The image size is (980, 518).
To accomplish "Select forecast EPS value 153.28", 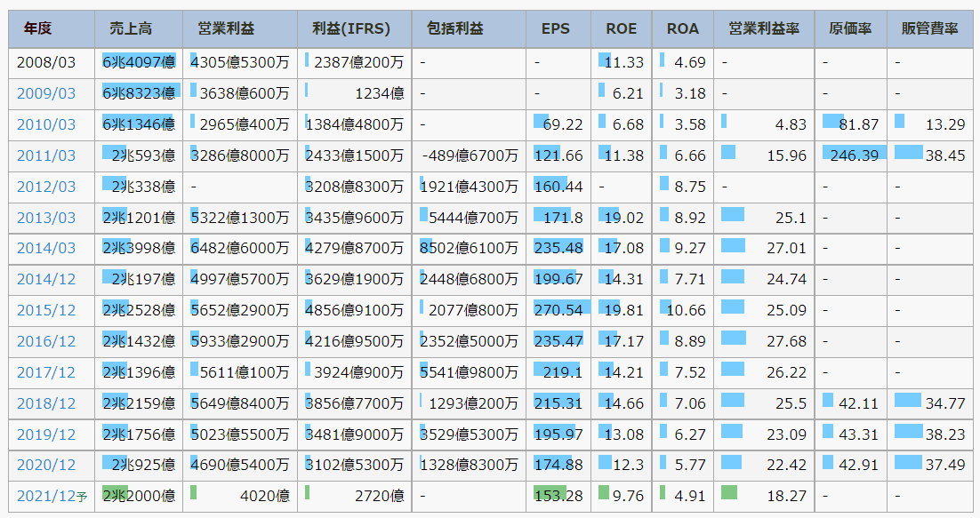I will click(x=558, y=496).
